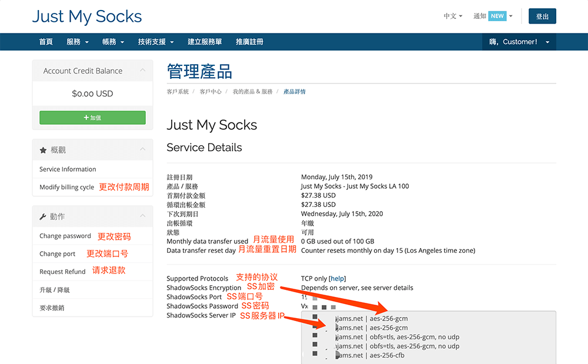This screenshot has height=364, width=588.
Task: Click the 管理產品 page heading
Action: tap(199, 71)
